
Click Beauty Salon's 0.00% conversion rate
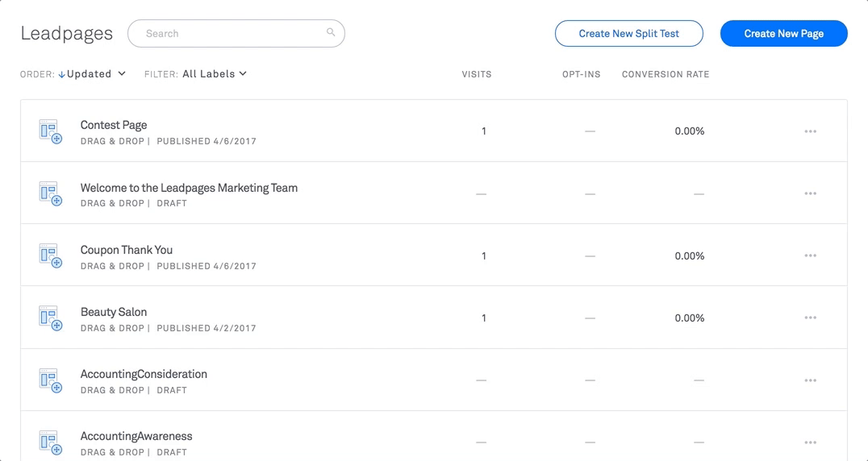pos(689,318)
